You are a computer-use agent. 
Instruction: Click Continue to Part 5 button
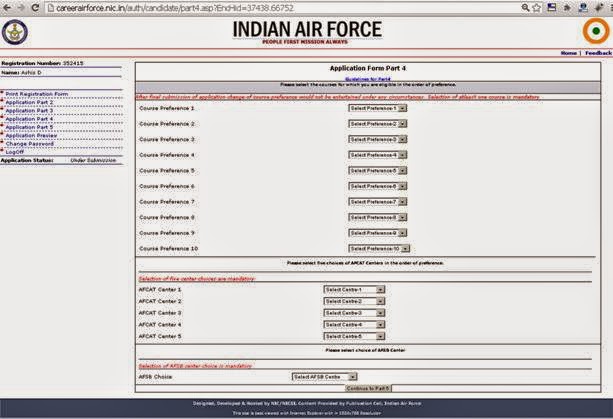pyautogui.click(x=368, y=389)
